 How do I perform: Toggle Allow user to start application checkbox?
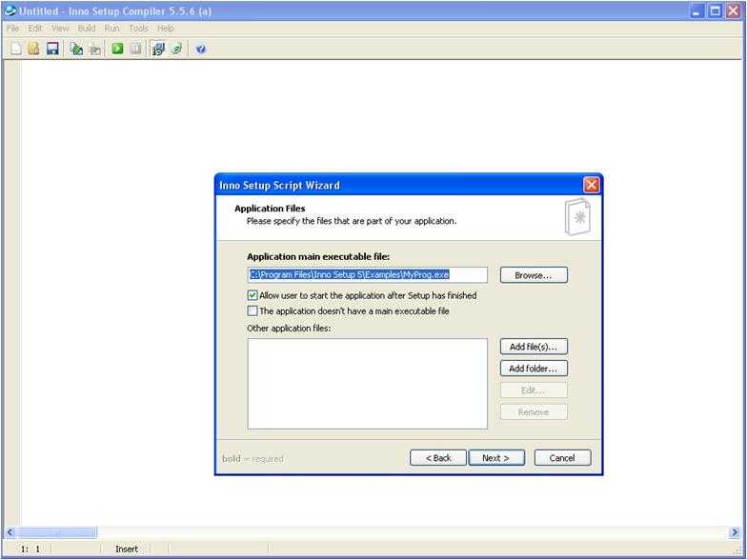click(x=252, y=295)
